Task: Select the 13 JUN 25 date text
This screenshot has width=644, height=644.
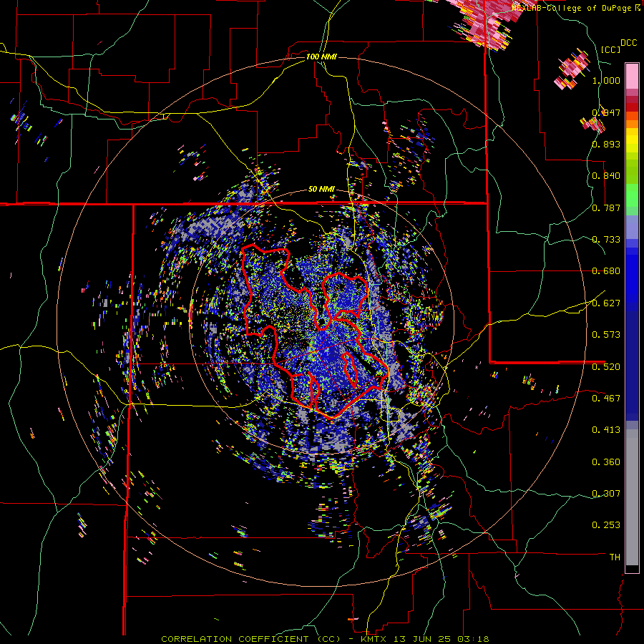Action: coord(423,639)
